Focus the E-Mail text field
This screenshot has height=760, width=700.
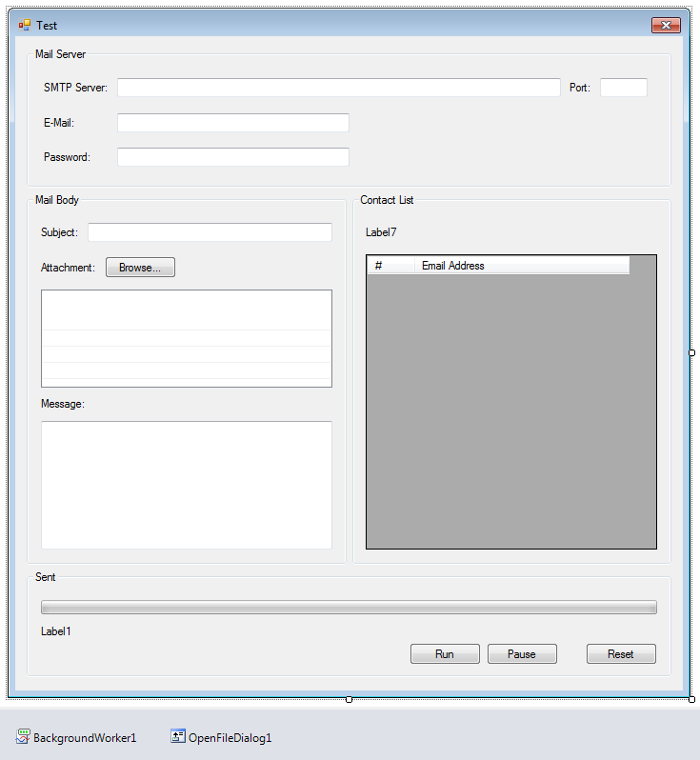pos(233,123)
